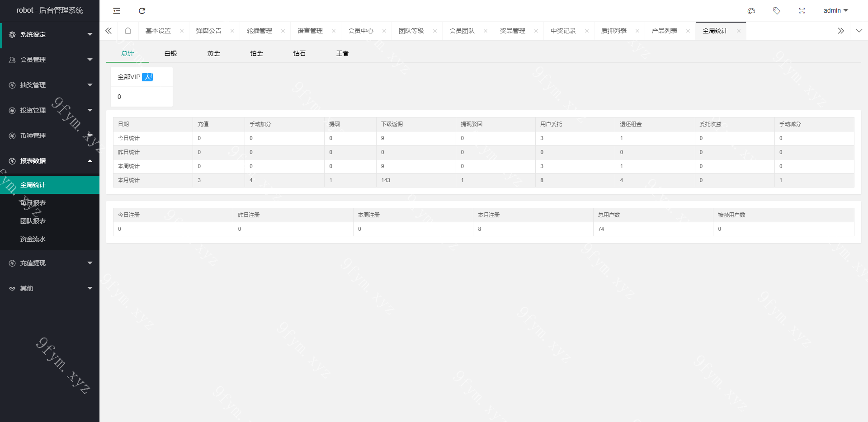Open the 产品列表 tab
This screenshot has width=868, height=422.
[665, 31]
